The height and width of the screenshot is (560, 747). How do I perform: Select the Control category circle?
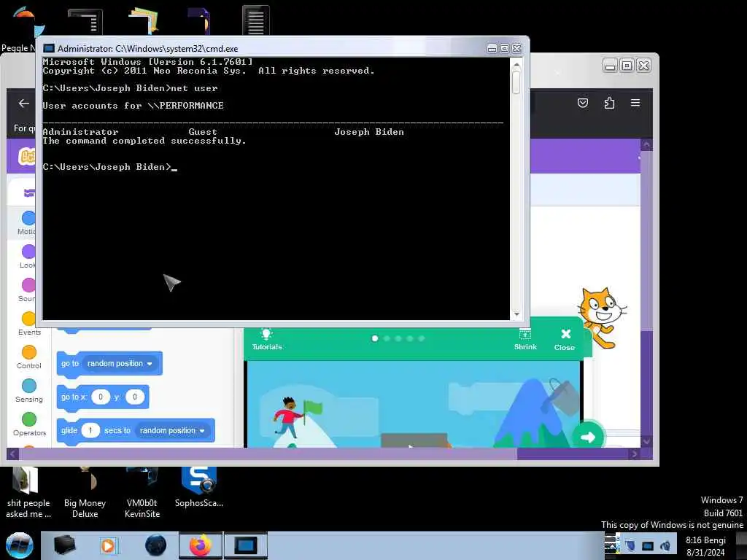point(28,352)
